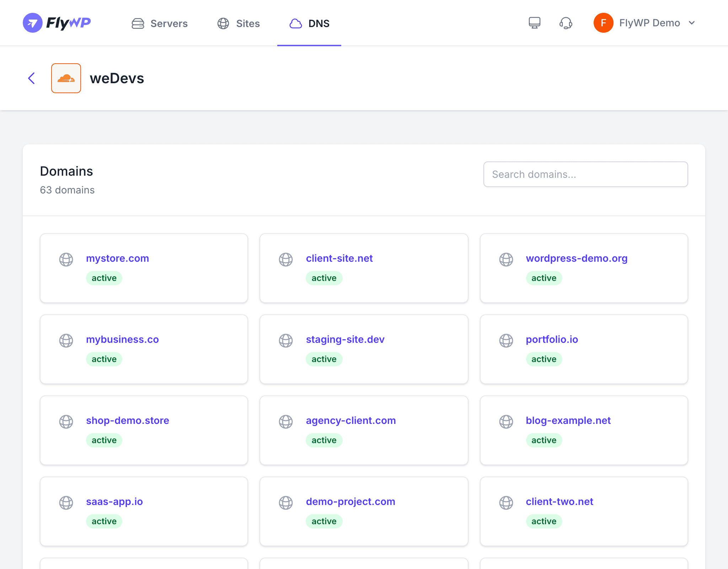Click active badge under wordpress-demo.org
This screenshot has height=569, width=728.
pyautogui.click(x=544, y=278)
